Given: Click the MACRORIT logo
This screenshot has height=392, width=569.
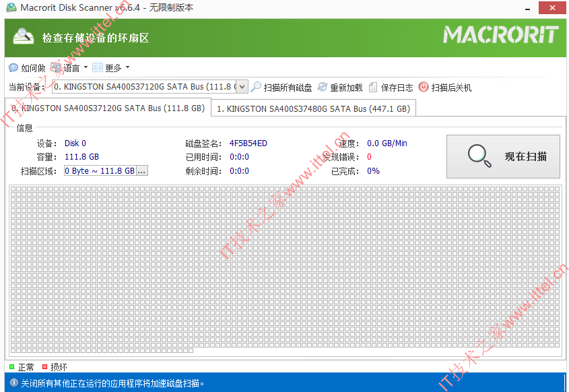Looking at the screenshot, I should pos(501,34).
